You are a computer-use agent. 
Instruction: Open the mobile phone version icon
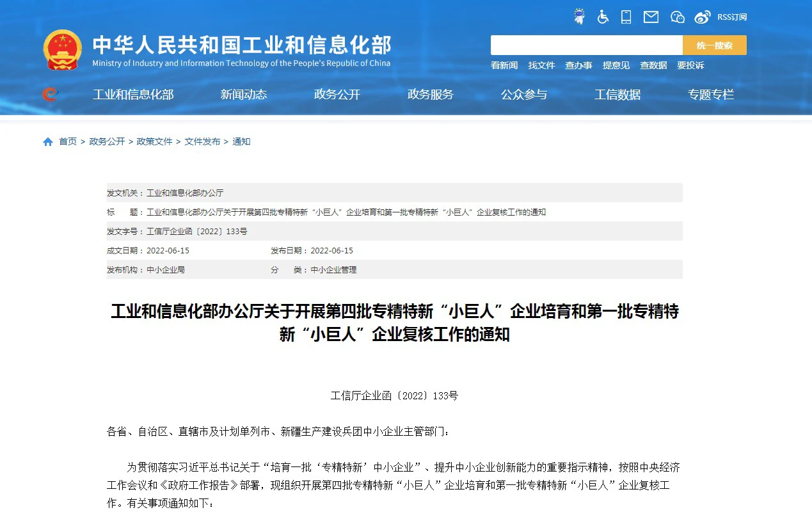click(x=626, y=17)
